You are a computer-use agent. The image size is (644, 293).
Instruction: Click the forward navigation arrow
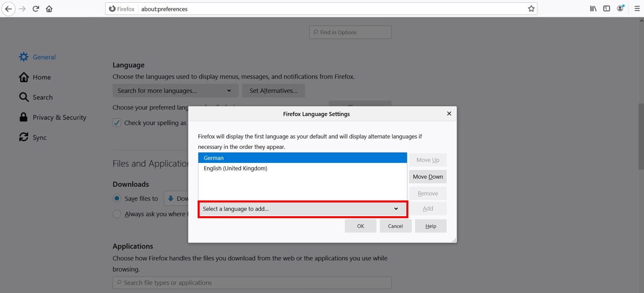[x=22, y=8]
